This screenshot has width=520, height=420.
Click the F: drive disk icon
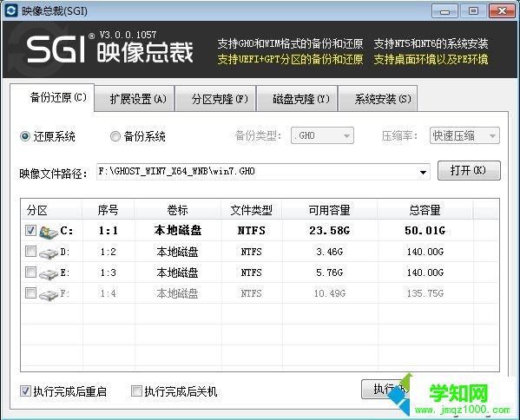49,294
